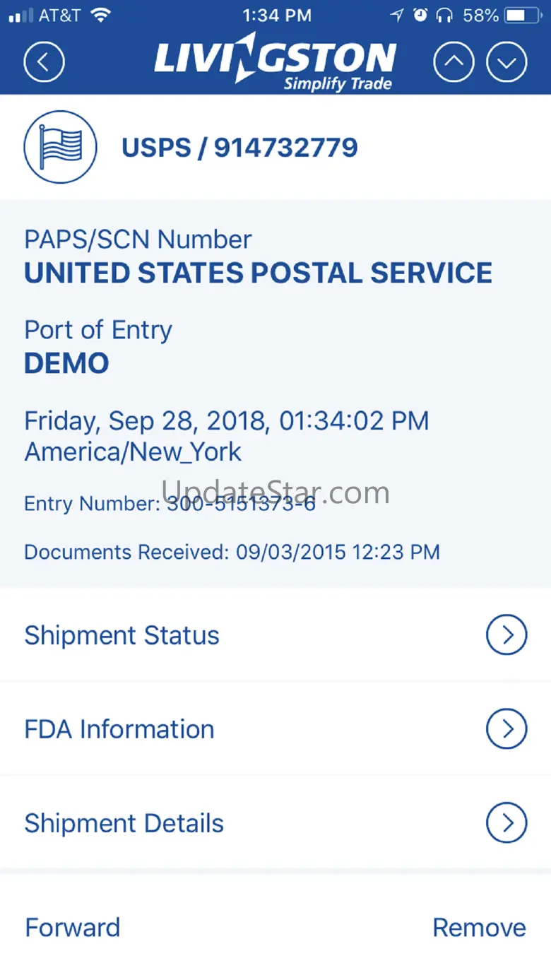Expand Shipment Status with its chevron
Viewport: 551px width, 980px height.
(506, 635)
